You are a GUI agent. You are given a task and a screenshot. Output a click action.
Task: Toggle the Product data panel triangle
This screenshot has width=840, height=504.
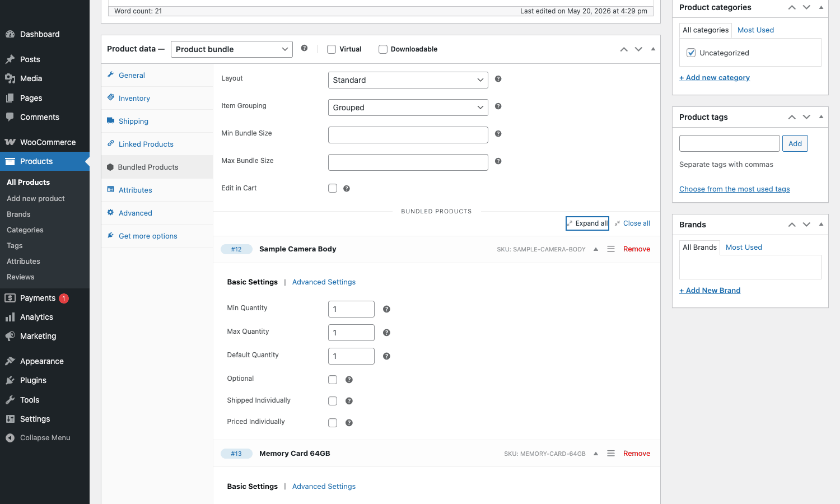tap(653, 49)
